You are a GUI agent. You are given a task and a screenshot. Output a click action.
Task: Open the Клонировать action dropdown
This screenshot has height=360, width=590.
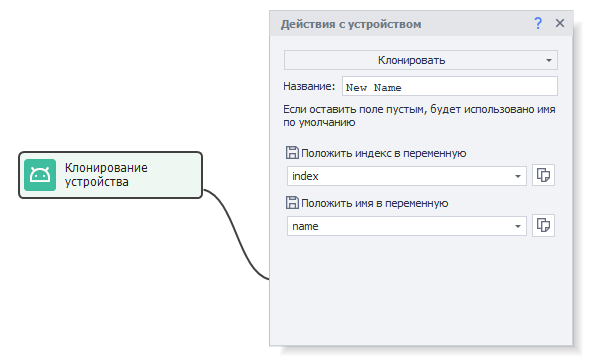421,60
